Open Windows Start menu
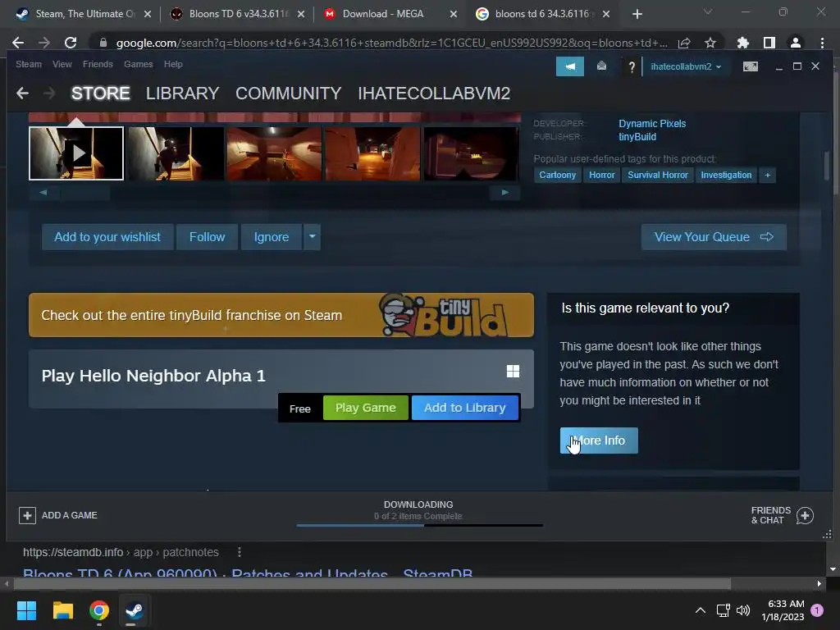The width and height of the screenshot is (840, 630). (26, 610)
